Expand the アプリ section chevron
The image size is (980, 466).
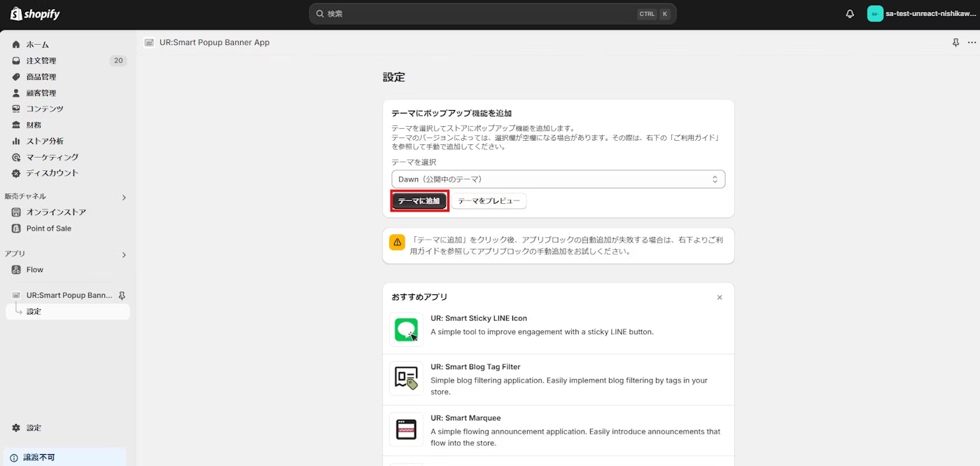124,255
